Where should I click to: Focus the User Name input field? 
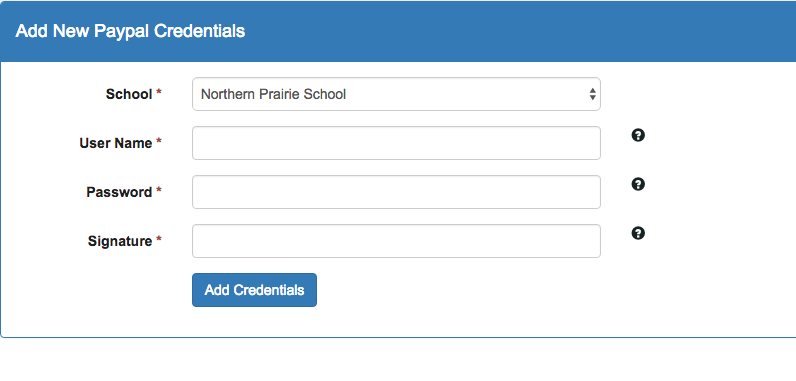click(396, 143)
